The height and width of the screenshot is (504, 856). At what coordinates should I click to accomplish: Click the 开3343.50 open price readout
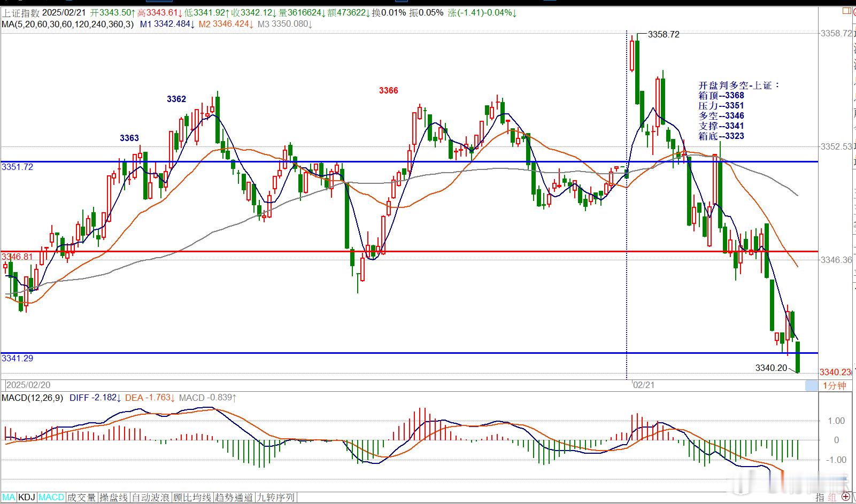(113, 12)
